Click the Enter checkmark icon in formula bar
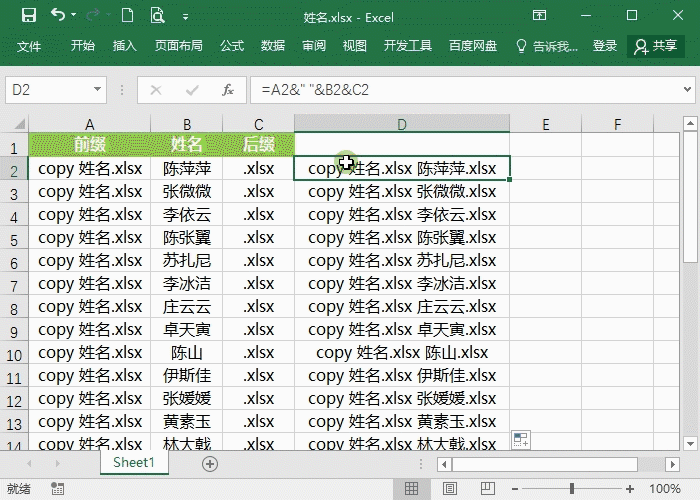 click(192, 91)
